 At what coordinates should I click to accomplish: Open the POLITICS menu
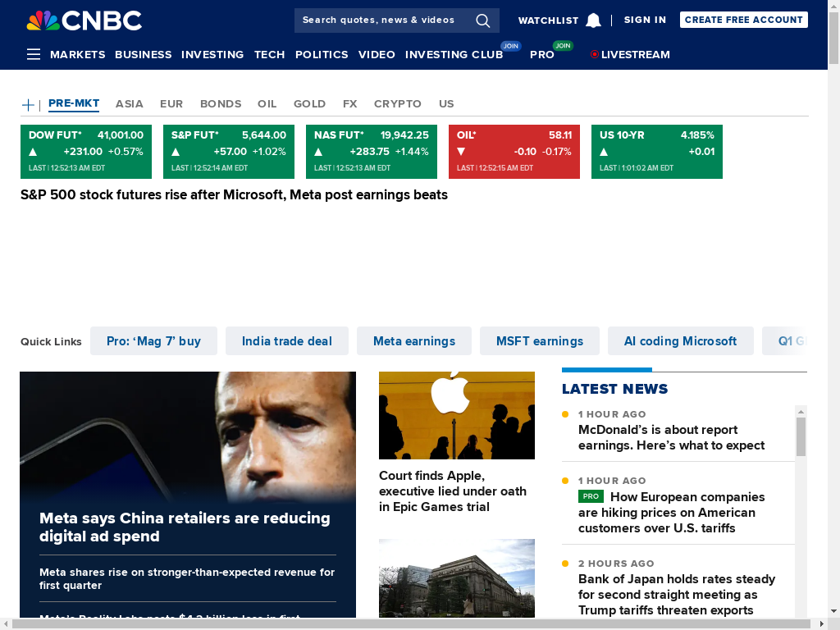coord(322,55)
